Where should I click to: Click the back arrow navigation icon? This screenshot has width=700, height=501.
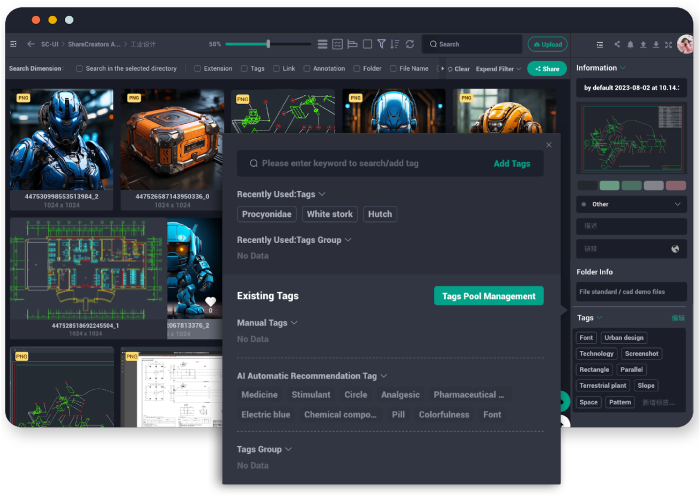(31, 44)
